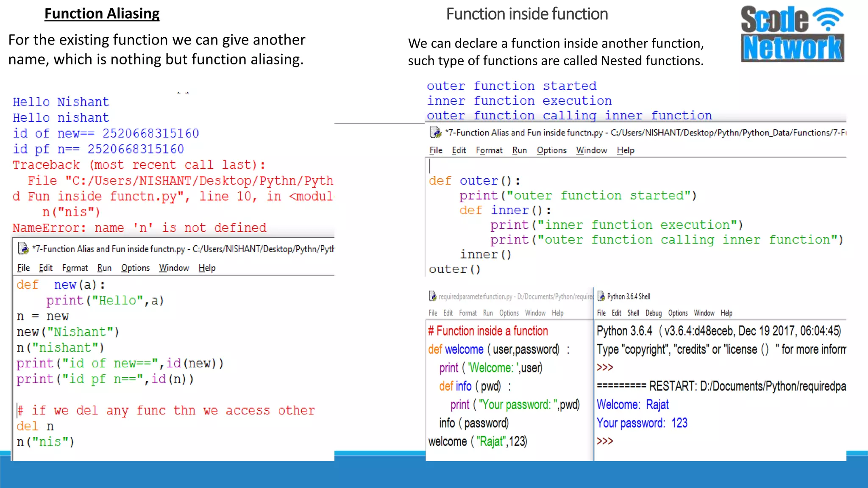Open Options menu in requiredparameterfunction.py window
Screen dimensions: 868x488
click(509, 313)
